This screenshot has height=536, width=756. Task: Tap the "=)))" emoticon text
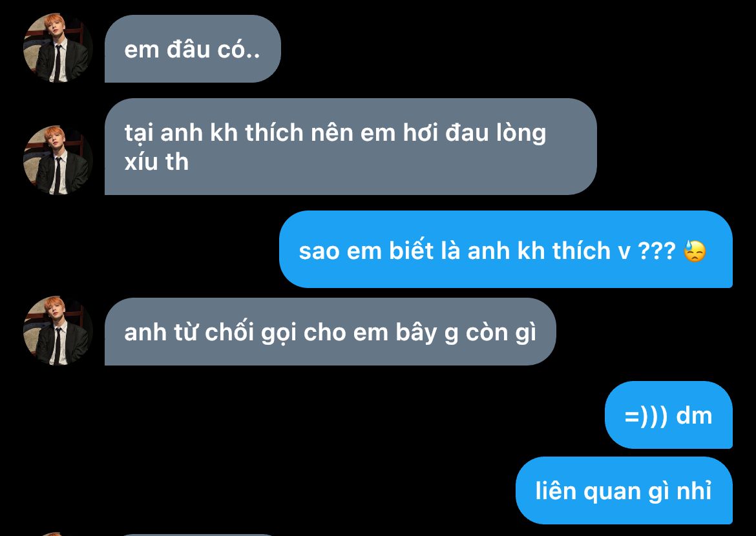point(646,417)
